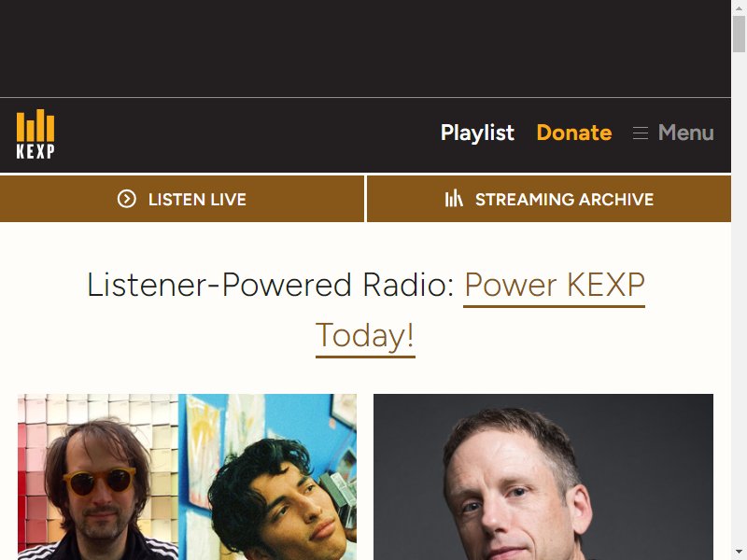Image resolution: width=747 pixels, height=560 pixels.
Task: Click the KEXP logo icon
Action: [x=35, y=133]
